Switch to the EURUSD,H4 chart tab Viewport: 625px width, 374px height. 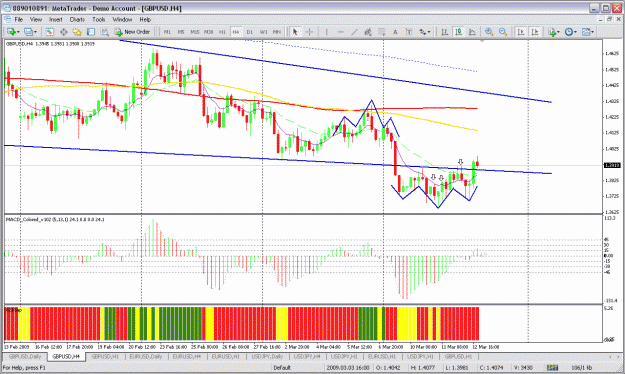[187, 357]
